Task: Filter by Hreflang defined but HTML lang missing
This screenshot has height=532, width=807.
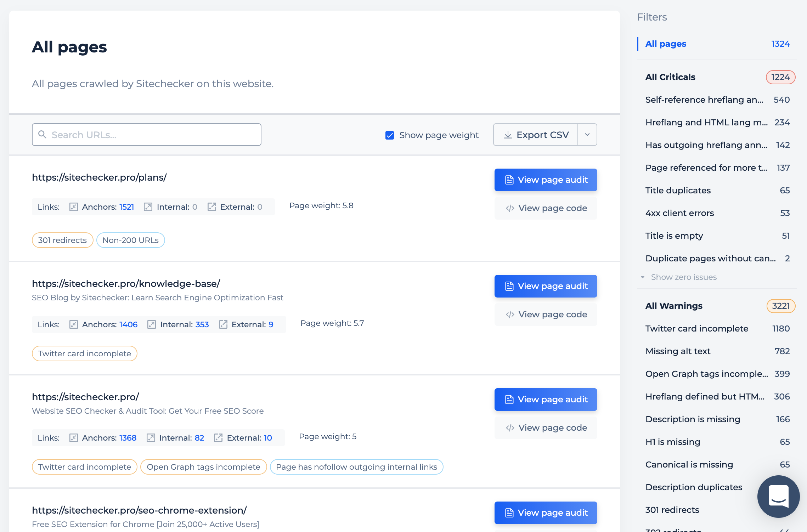Action: pyautogui.click(x=717, y=397)
